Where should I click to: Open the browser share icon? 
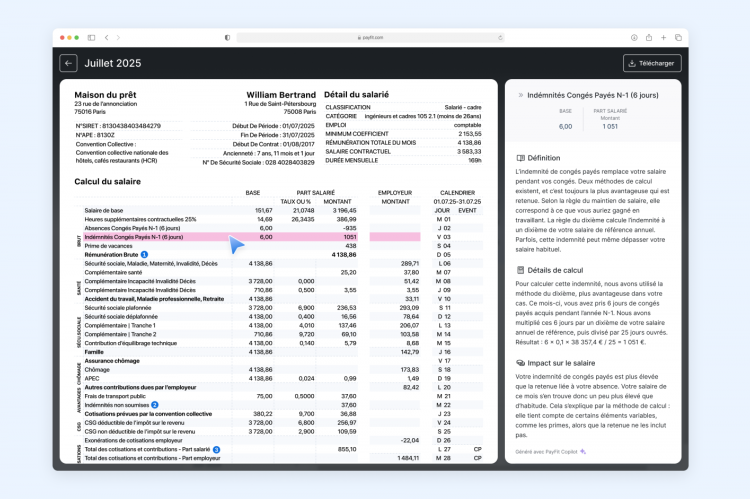[x=649, y=37]
